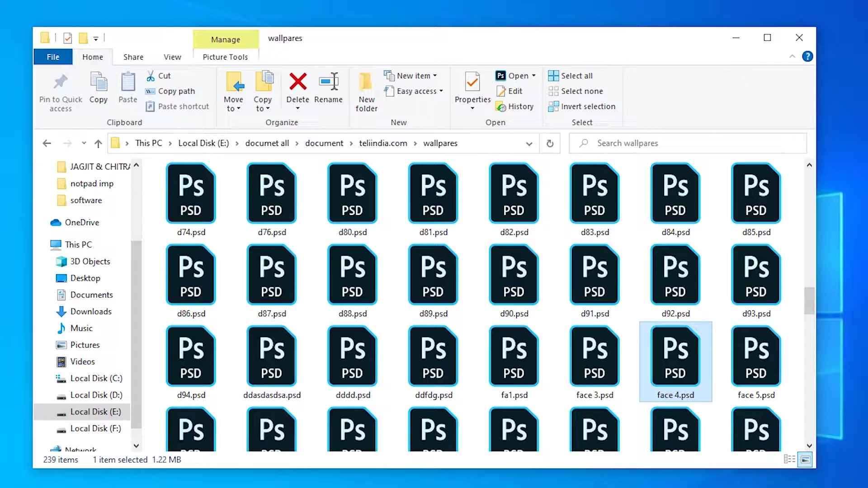Open the Picture Tools tab
This screenshot has width=868, height=488.
(225, 57)
